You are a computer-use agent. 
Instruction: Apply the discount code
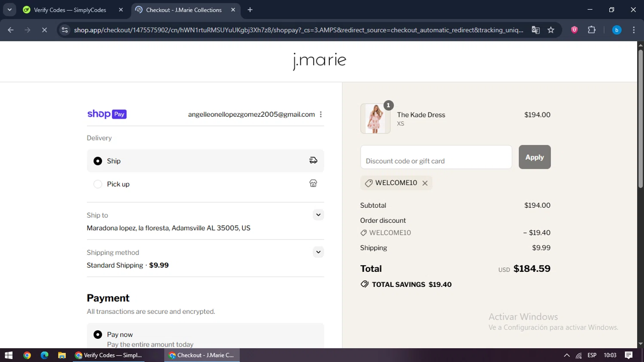click(535, 157)
